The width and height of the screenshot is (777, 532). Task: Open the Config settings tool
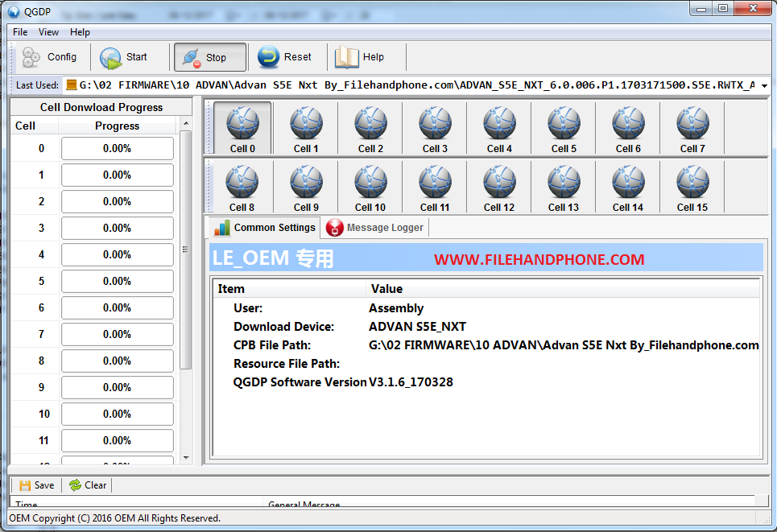pos(50,57)
